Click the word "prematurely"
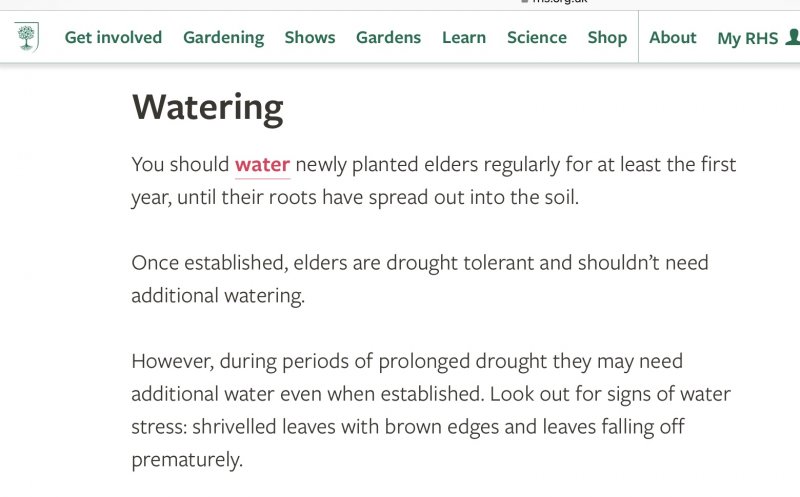 [187, 460]
